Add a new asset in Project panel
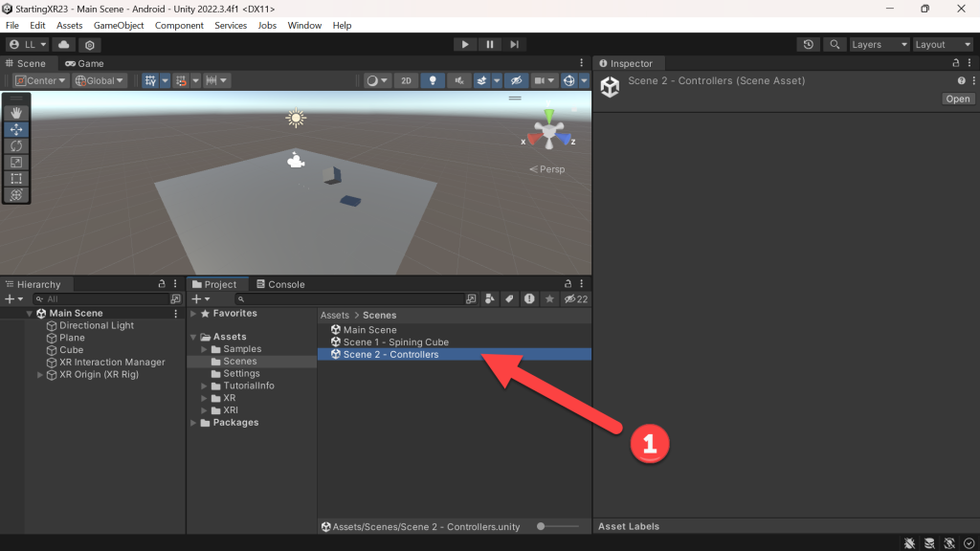The width and height of the screenshot is (980, 551). coord(201,299)
